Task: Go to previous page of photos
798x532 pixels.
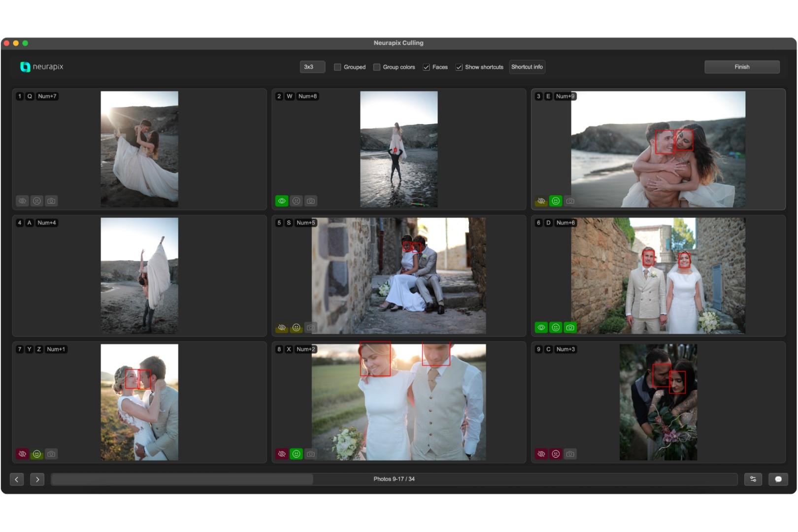Action: point(17,479)
